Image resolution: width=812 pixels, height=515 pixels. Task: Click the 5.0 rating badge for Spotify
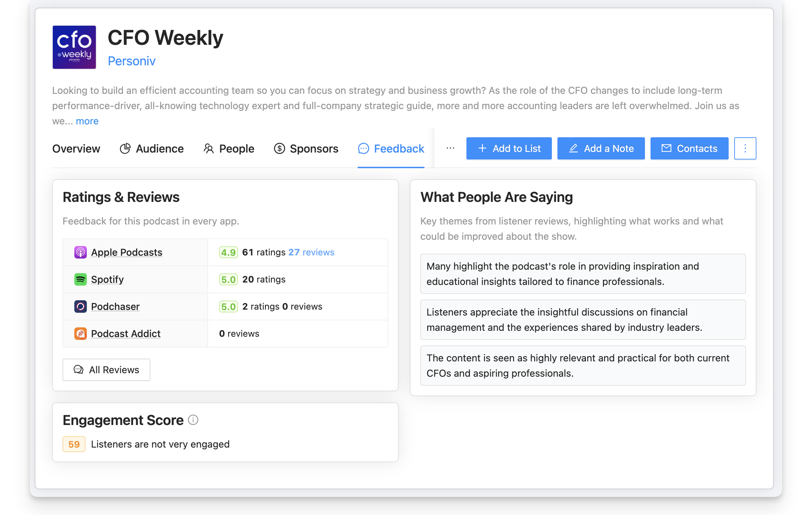click(228, 279)
